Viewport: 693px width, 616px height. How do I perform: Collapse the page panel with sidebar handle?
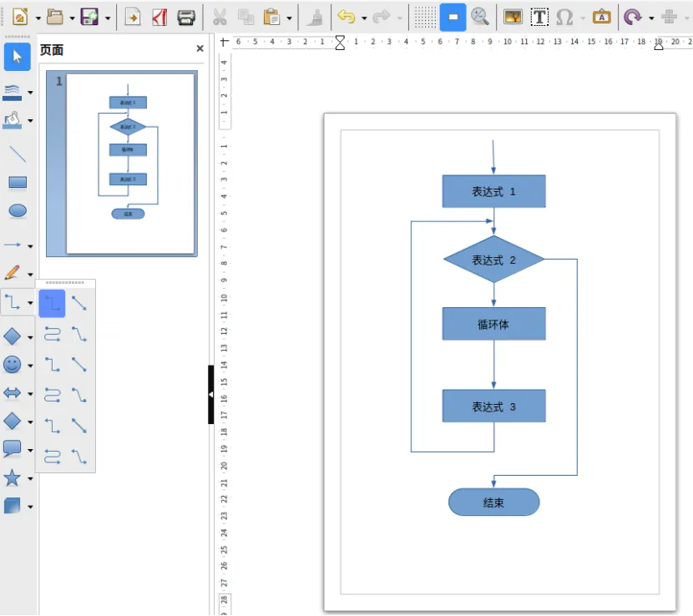coord(210,394)
